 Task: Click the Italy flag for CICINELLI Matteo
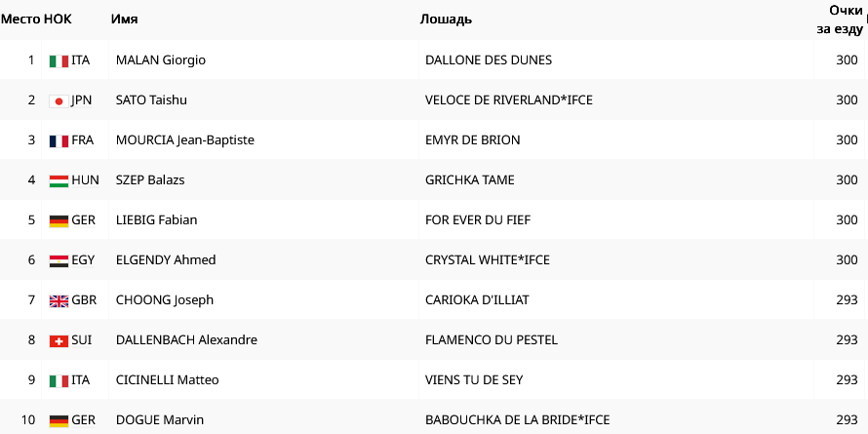tap(59, 380)
